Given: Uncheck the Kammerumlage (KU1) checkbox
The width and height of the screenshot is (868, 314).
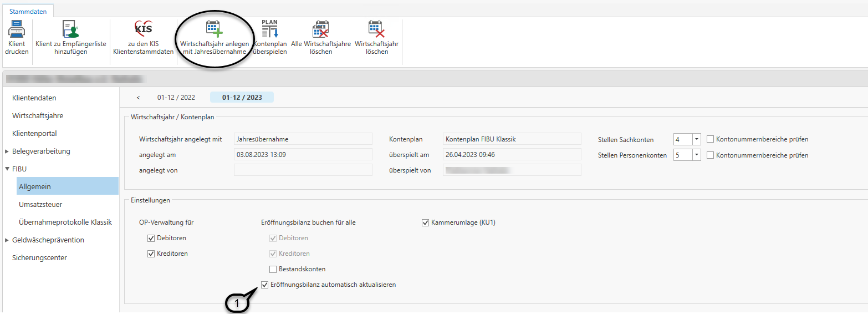Looking at the screenshot, I should click(x=426, y=222).
